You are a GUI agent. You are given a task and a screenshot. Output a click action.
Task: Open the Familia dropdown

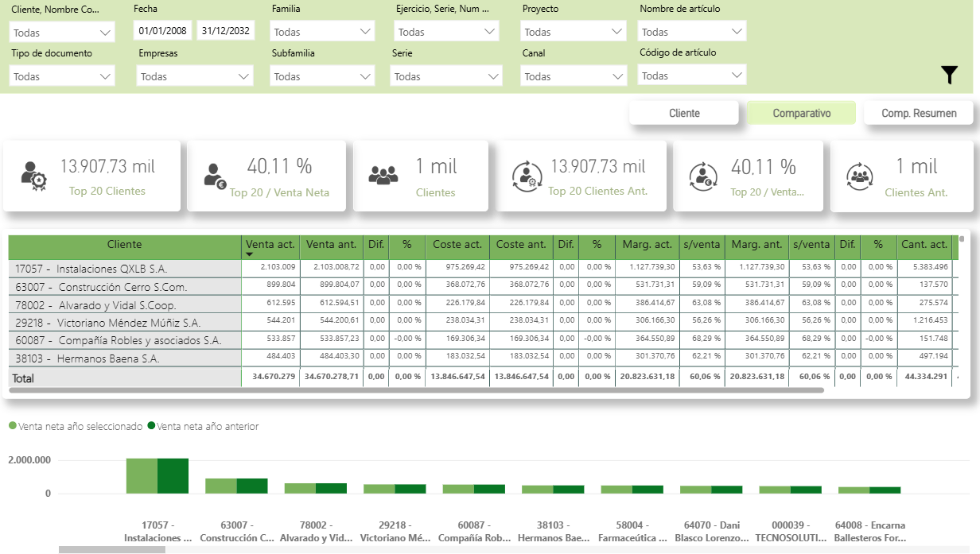322,33
